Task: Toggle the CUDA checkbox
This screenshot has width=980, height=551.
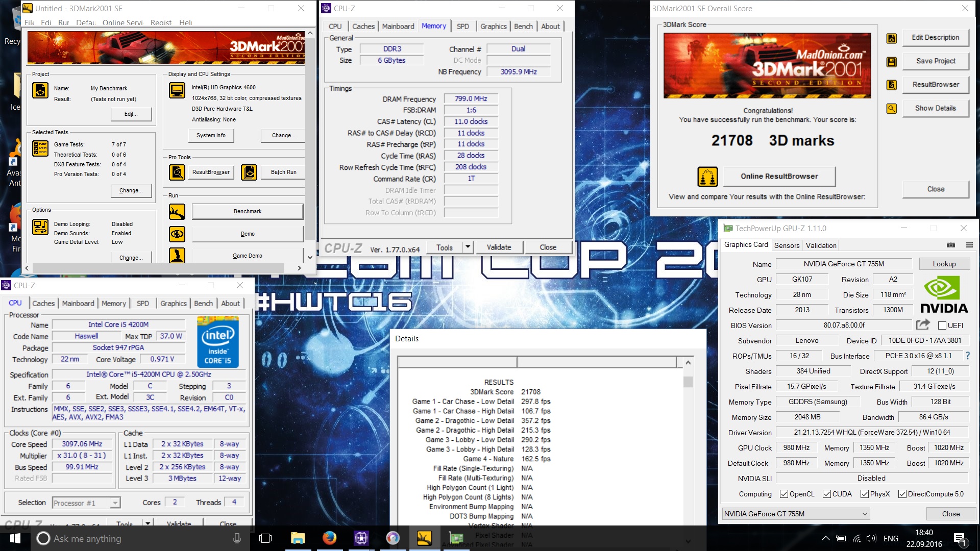Action: [x=827, y=494]
